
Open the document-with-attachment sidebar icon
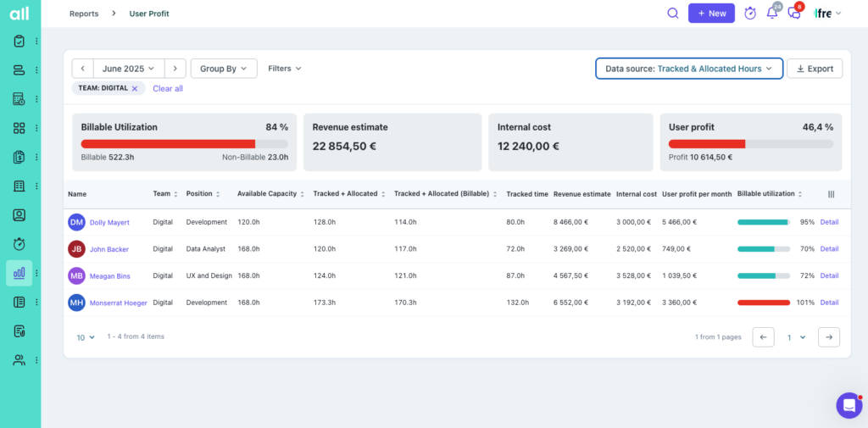pyautogui.click(x=19, y=331)
